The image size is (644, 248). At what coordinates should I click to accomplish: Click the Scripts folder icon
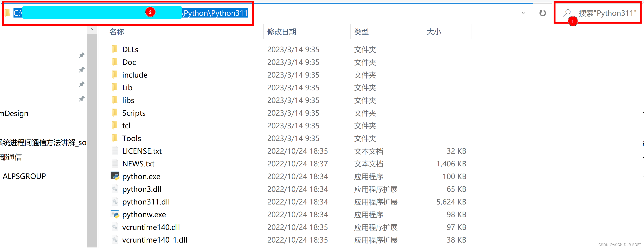tap(115, 113)
